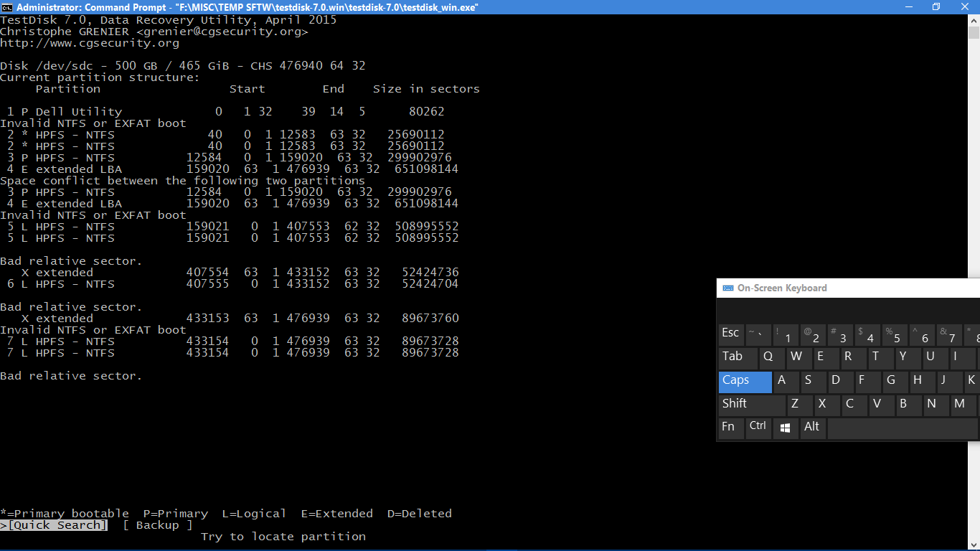This screenshot has height=551, width=980.
Task: Click the tilde key on On-Screen Keyboard
Action: (x=758, y=335)
